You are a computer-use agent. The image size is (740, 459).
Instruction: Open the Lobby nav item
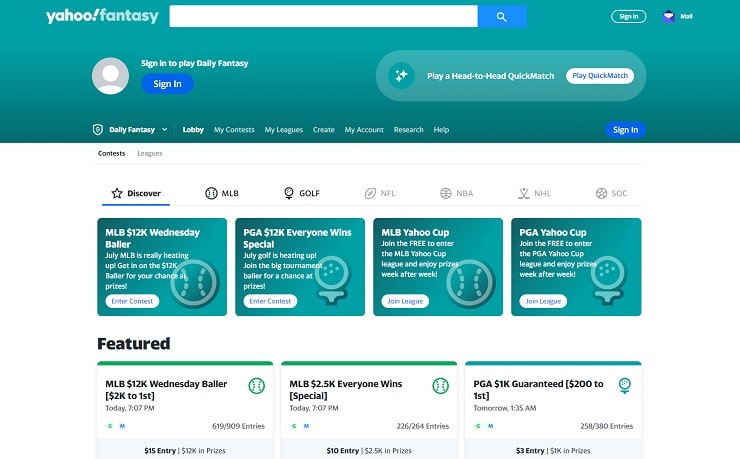tap(193, 130)
